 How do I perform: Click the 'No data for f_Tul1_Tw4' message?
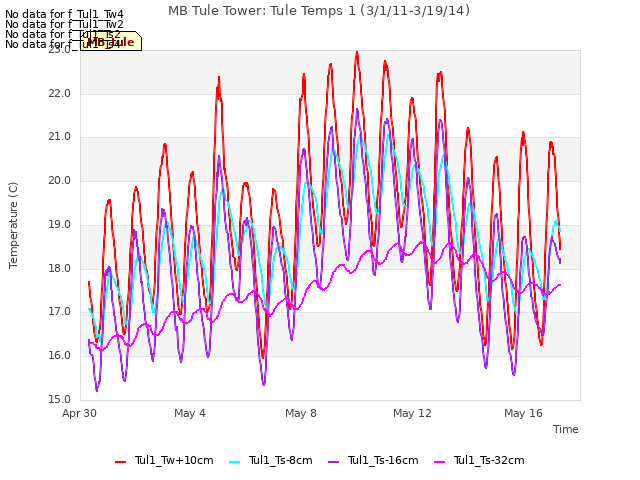point(64,15)
